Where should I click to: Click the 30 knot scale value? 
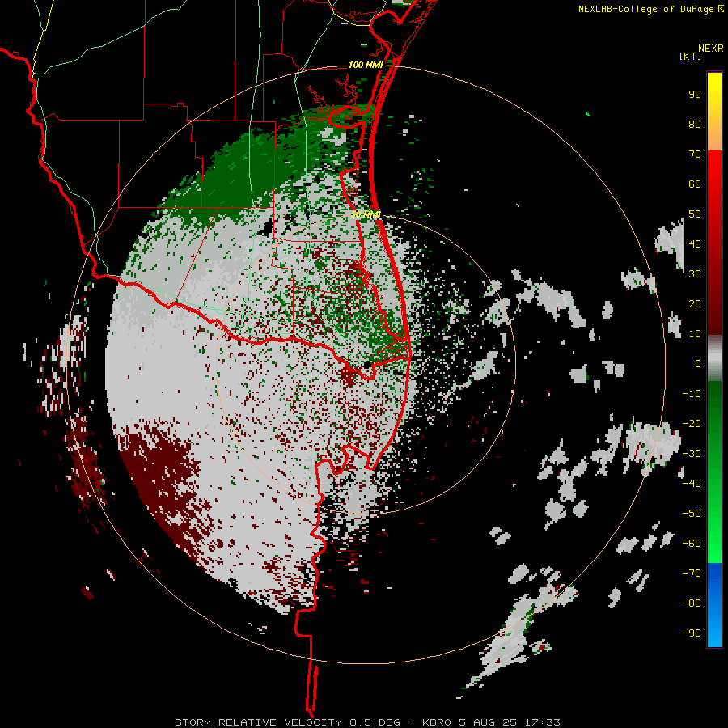695,274
